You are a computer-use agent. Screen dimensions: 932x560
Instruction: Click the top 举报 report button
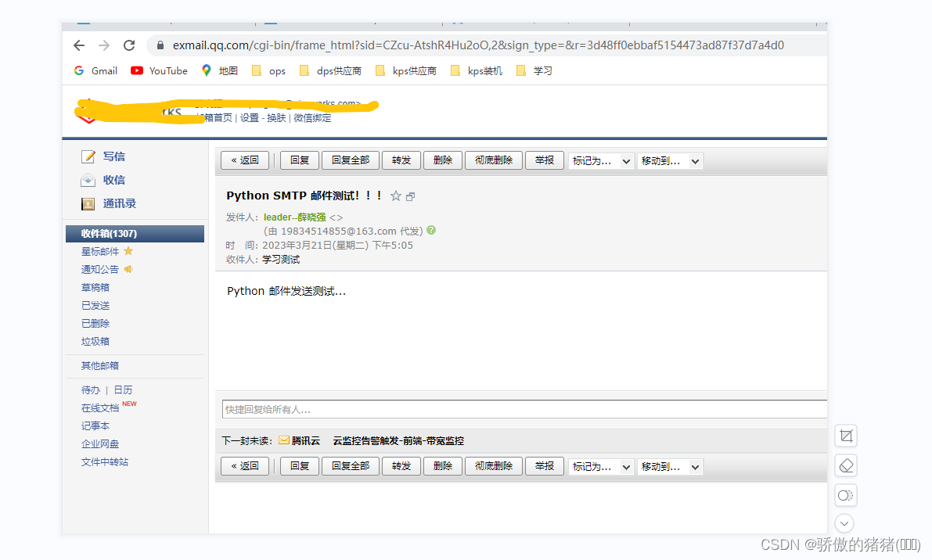point(545,160)
